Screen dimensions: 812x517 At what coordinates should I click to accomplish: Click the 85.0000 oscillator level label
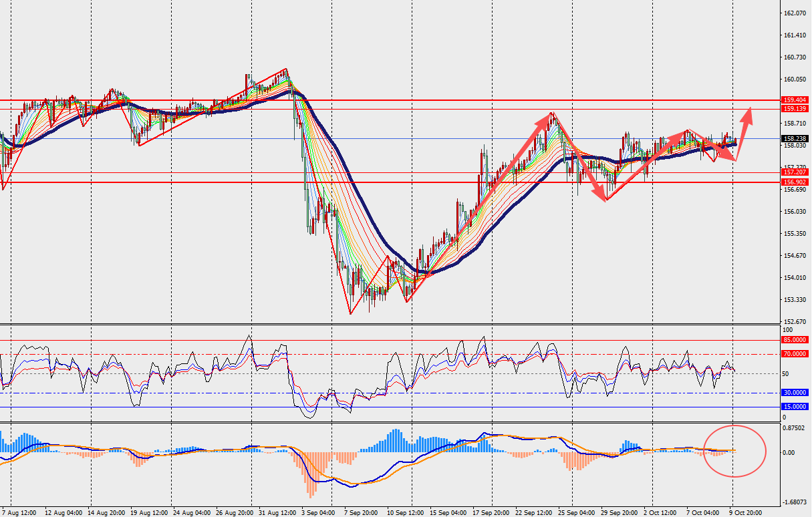click(x=793, y=340)
